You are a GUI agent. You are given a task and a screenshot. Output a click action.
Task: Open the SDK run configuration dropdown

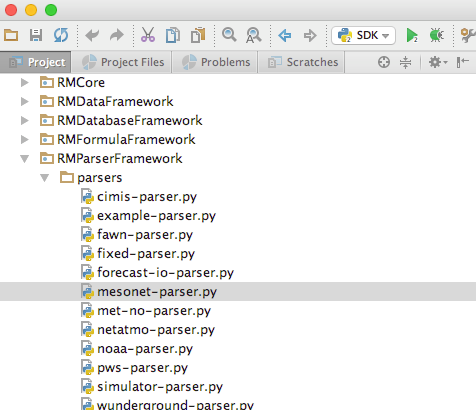tap(363, 35)
